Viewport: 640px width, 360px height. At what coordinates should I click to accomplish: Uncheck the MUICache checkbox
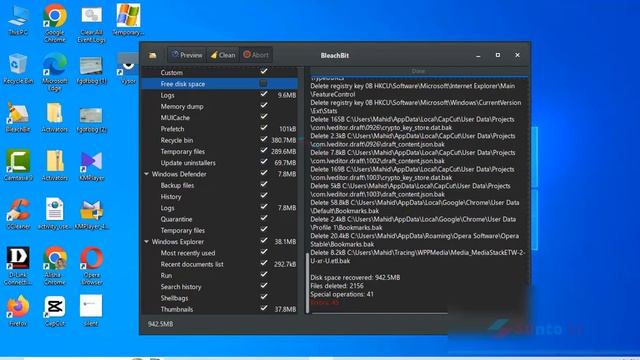[264, 117]
